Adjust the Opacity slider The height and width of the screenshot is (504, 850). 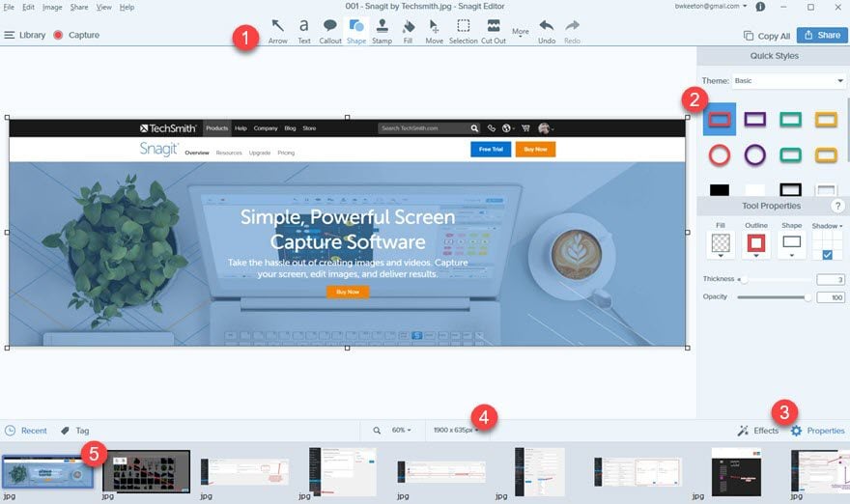tap(807, 297)
